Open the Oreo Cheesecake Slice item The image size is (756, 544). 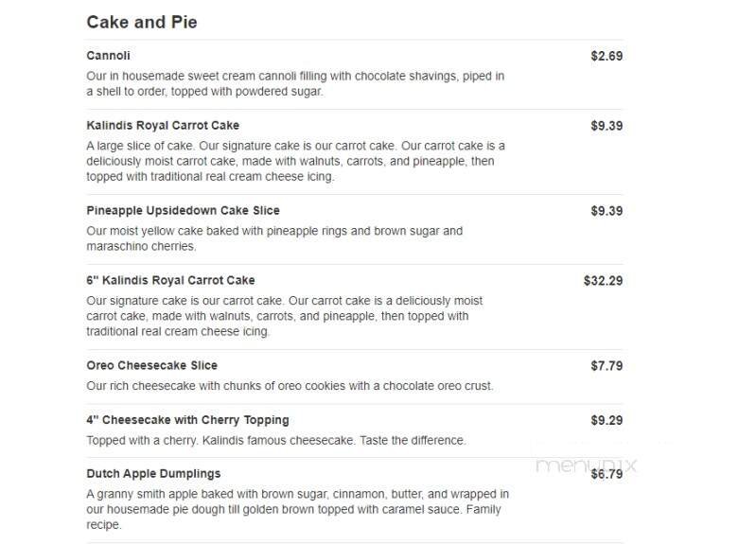coord(151,366)
